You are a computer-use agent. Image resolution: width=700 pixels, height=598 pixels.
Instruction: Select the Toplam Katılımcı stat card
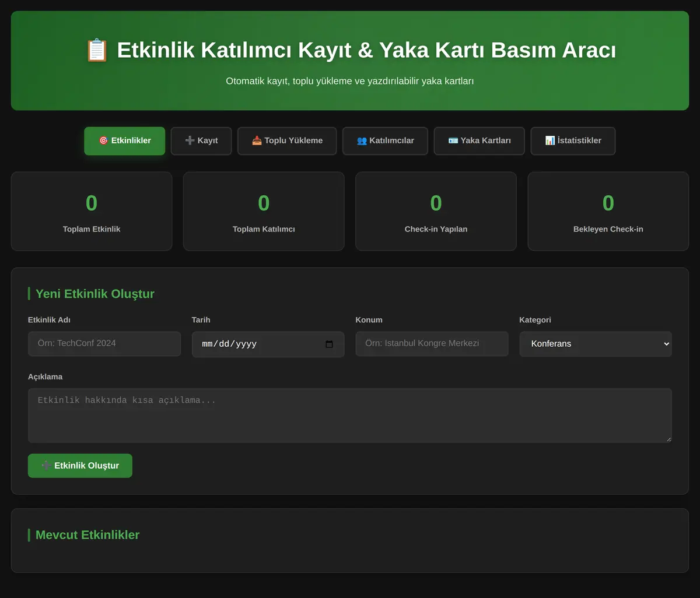tap(264, 211)
